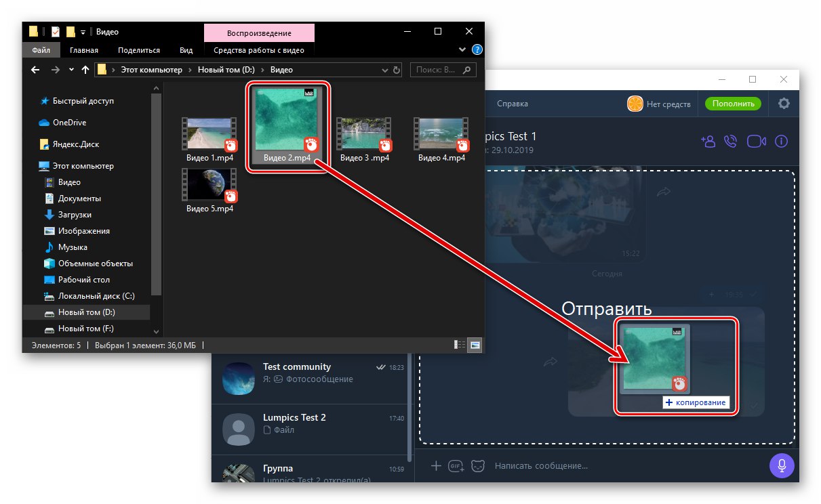This screenshot has width=821, height=504.
Task: Open Загрузки in navigation tree
Action: point(75,215)
